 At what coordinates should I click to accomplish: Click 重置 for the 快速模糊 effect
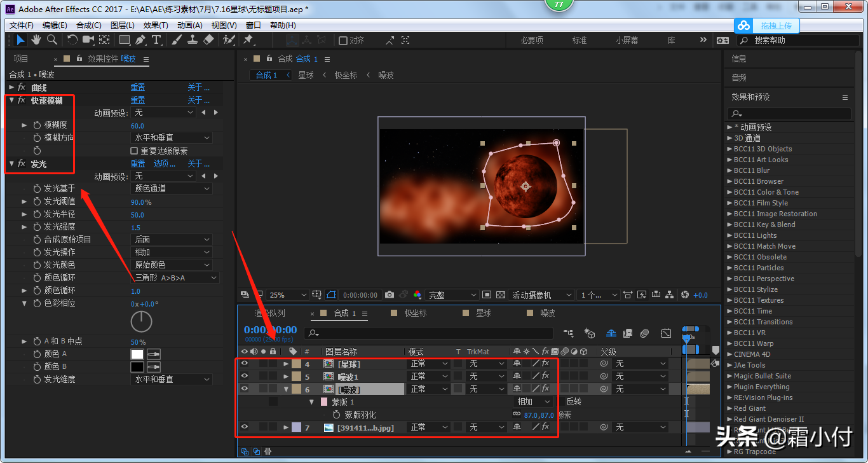[x=138, y=100]
